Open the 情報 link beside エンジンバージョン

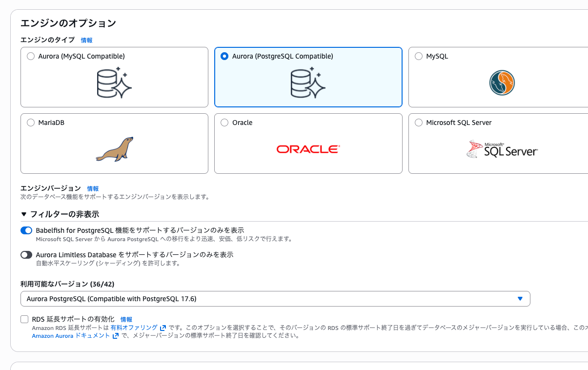coord(93,188)
